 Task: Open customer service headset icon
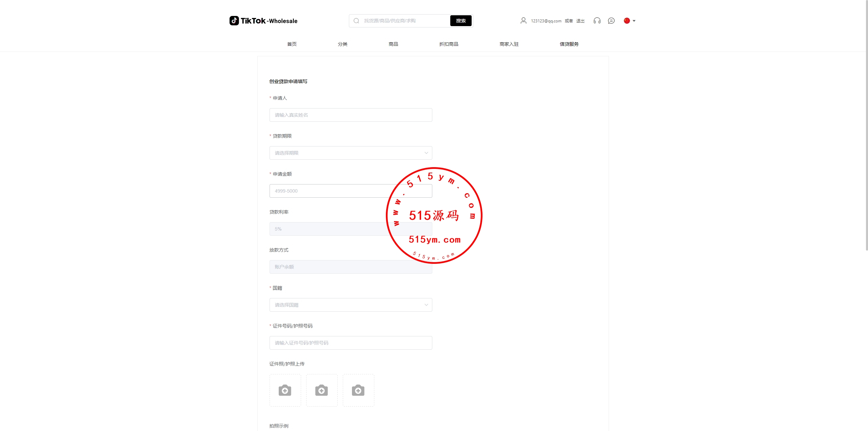click(x=597, y=21)
